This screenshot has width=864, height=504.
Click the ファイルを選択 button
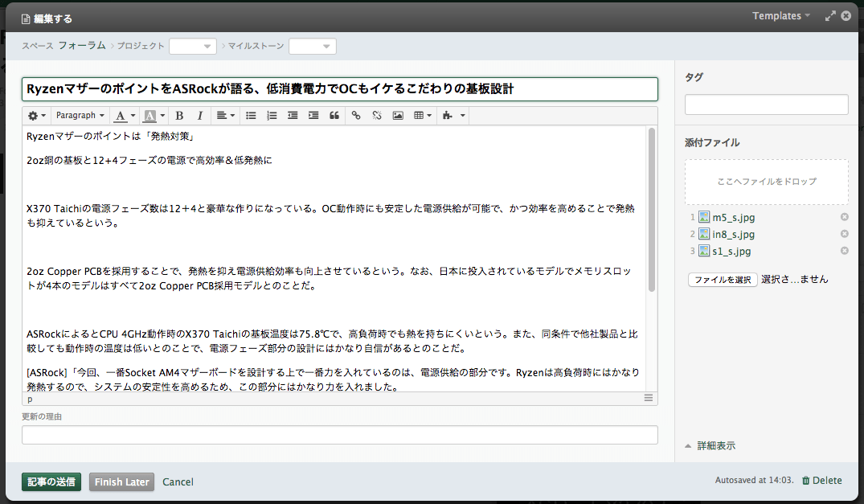coord(723,280)
